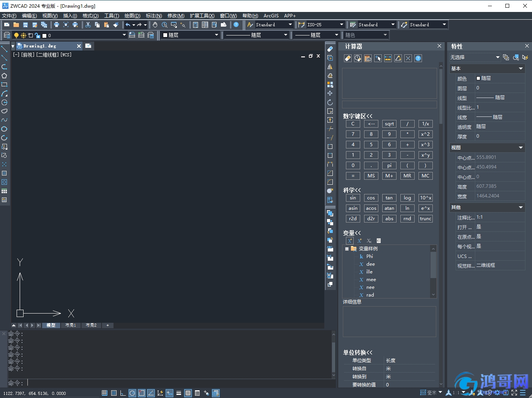Open Layer Properties Manager icon
The width and height of the screenshot is (532, 398).
7,35
